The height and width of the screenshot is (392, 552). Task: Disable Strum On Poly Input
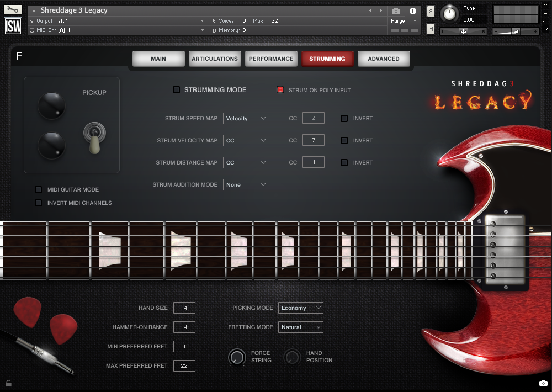[x=280, y=89]
